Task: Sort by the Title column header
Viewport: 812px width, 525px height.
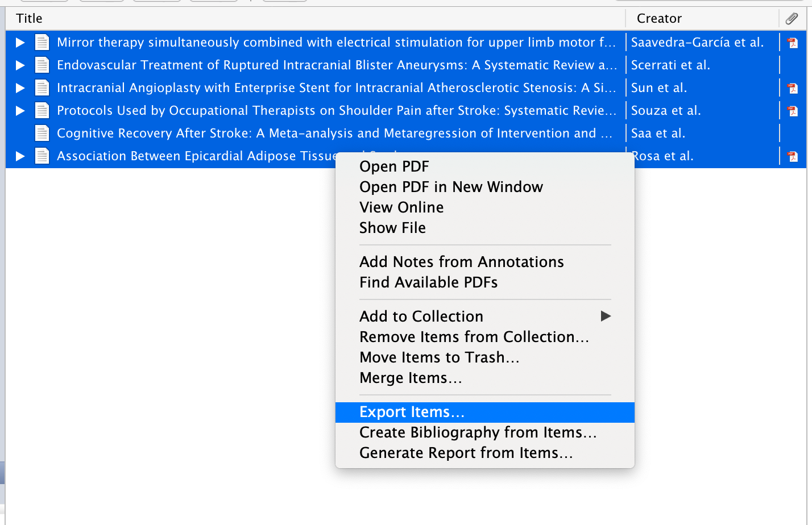Action: click(x=30, y=19)
